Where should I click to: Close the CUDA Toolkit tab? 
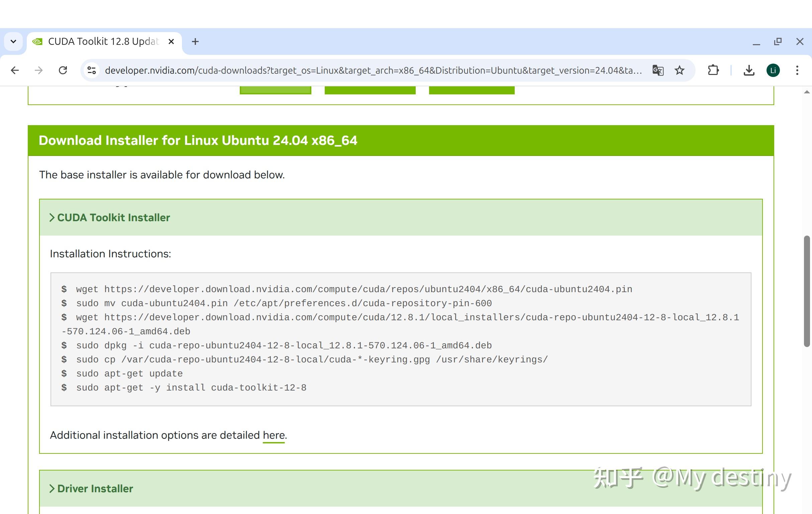coord(171,41)
